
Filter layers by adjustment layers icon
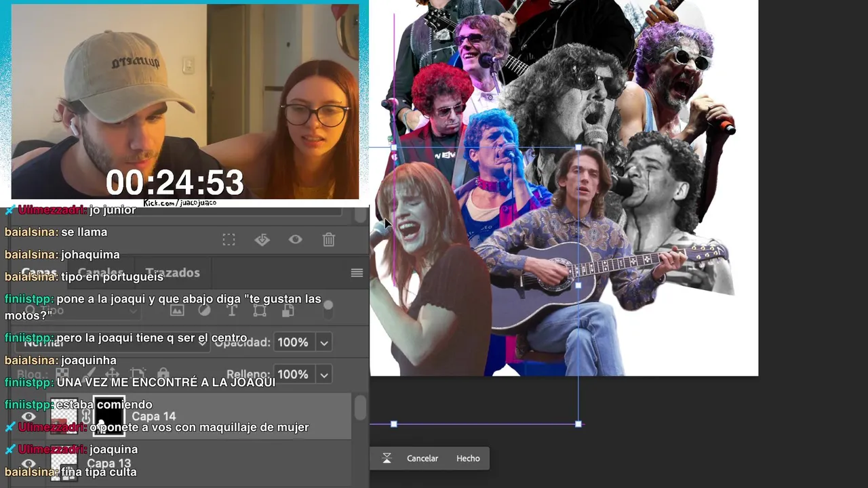tap(204, 310)
